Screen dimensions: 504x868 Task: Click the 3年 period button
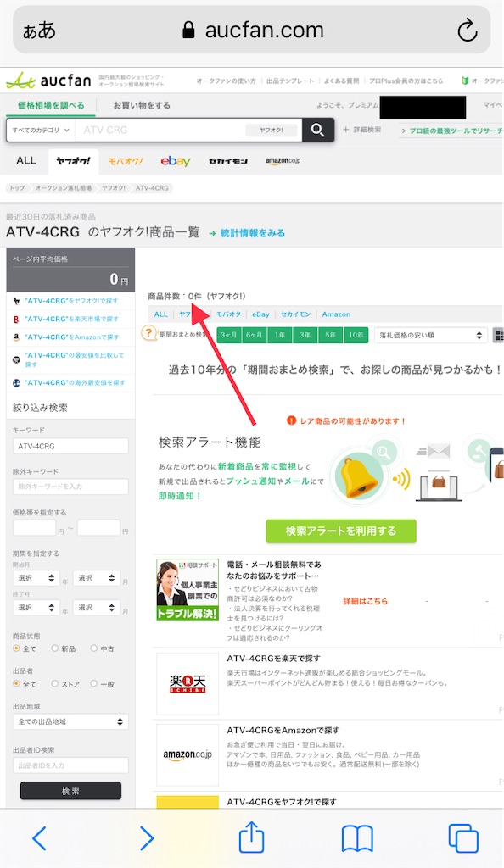305,335
